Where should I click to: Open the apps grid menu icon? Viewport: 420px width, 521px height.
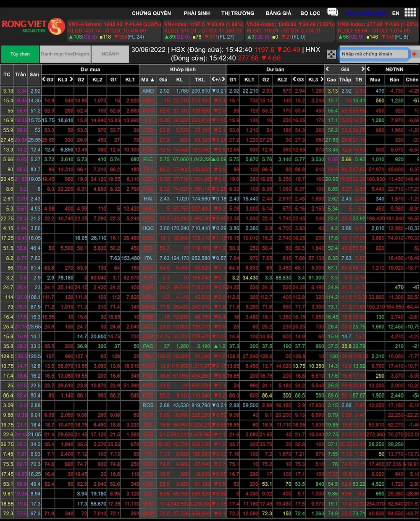410,13
